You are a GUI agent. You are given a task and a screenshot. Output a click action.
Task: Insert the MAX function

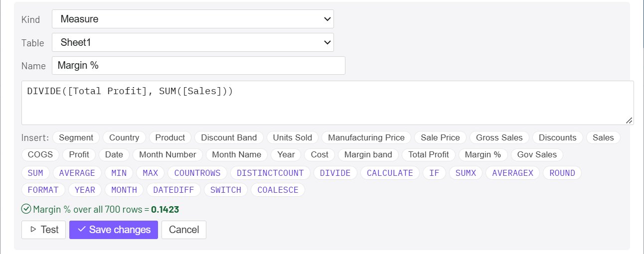click(150, 173)
